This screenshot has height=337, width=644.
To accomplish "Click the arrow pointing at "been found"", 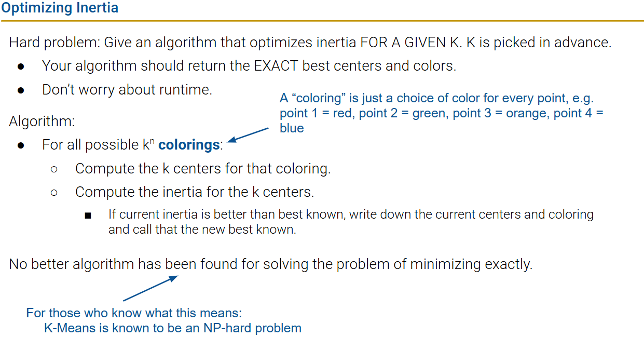I will 150,288.
